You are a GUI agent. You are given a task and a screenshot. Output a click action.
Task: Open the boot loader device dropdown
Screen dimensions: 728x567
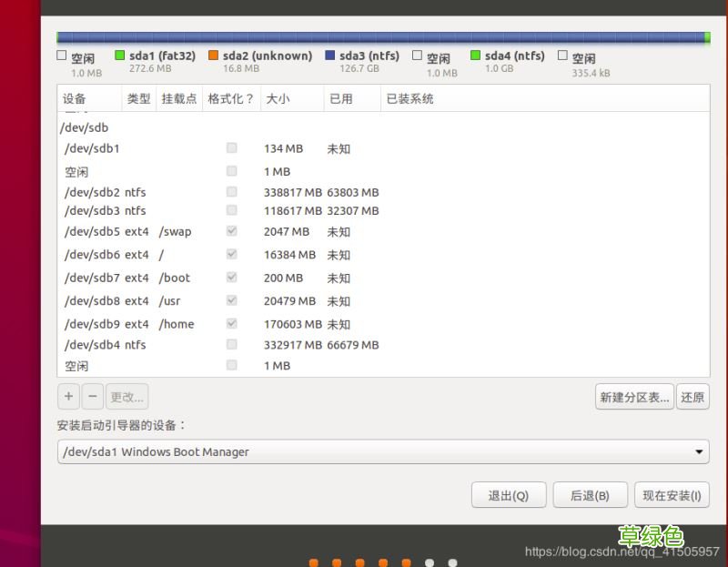382,451
